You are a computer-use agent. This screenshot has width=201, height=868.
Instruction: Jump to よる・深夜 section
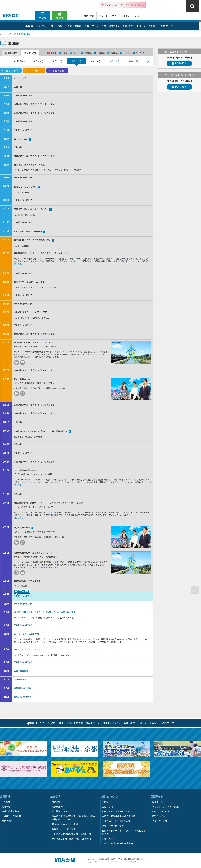click(x=57, y=70)
